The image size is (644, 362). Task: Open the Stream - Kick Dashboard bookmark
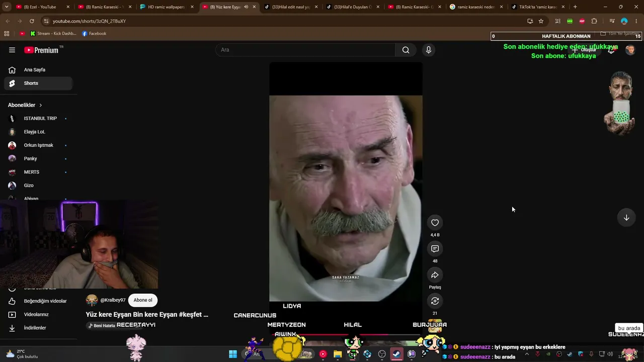(x=53, y=34)
